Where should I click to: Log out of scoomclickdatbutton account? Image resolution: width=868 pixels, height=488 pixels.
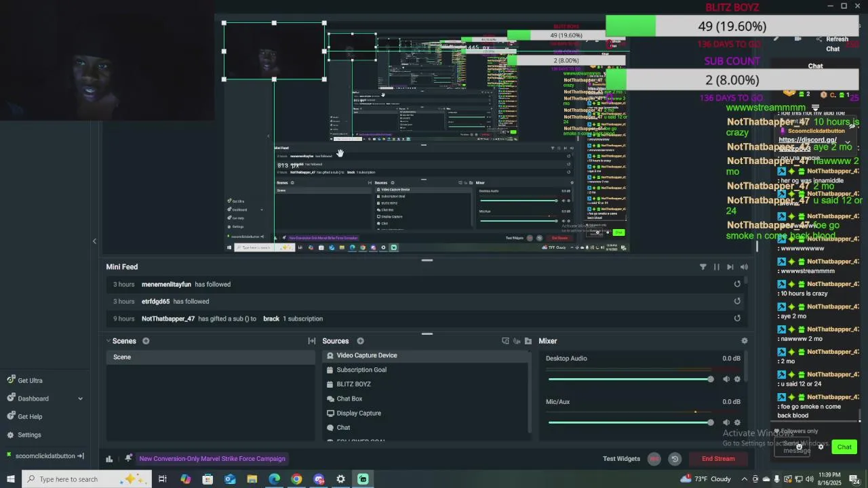[81, 456]
